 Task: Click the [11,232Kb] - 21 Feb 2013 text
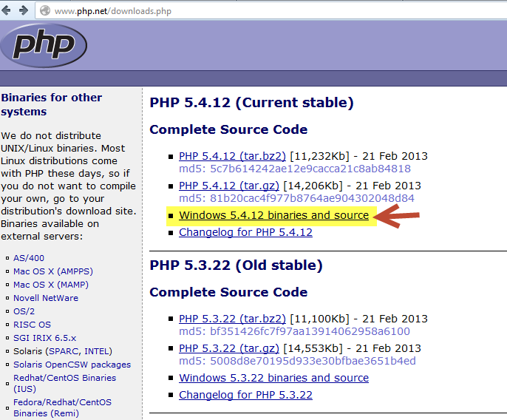[x=358, y=156]
